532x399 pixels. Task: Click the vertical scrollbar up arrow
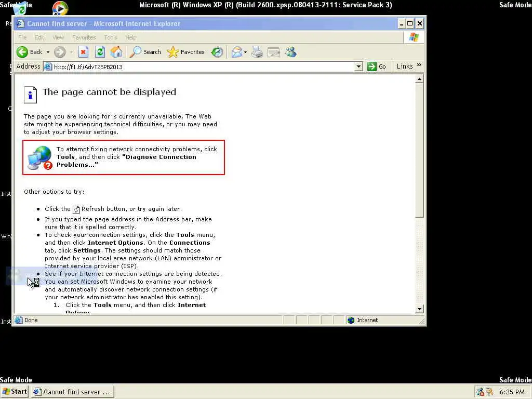click(x=419, y=79)
